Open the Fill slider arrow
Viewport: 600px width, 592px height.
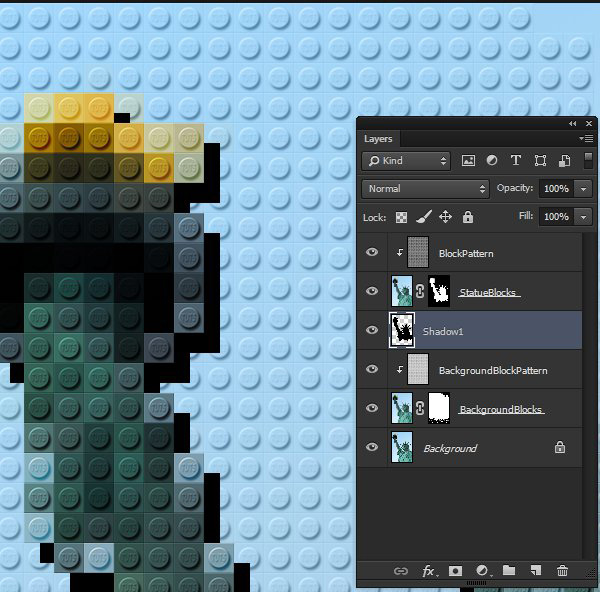pos(583,217)
